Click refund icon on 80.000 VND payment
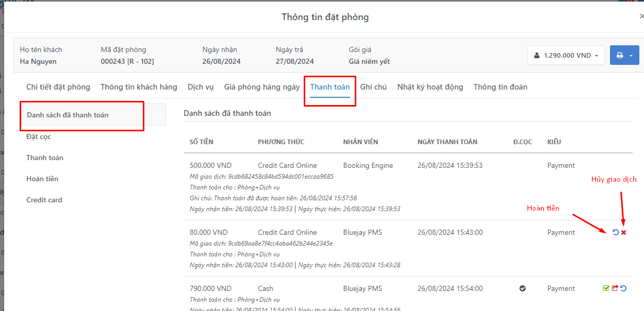 pyautogui.click(x=616, y=233)
